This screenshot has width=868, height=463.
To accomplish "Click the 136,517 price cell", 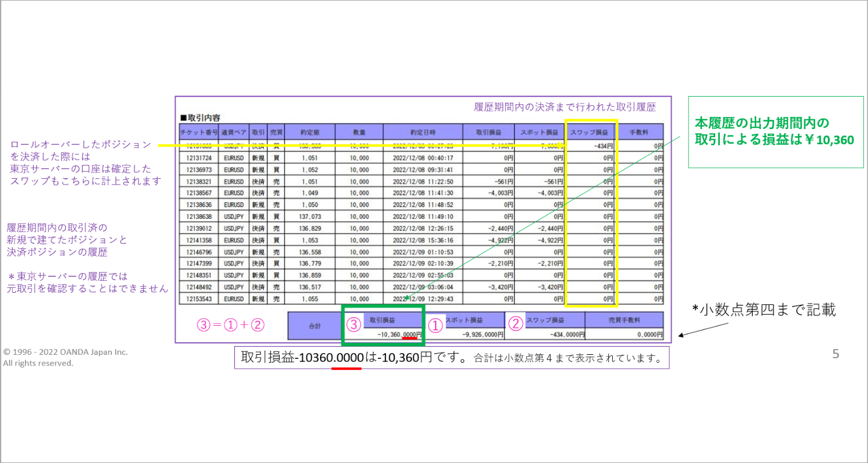I will [311, 286].
